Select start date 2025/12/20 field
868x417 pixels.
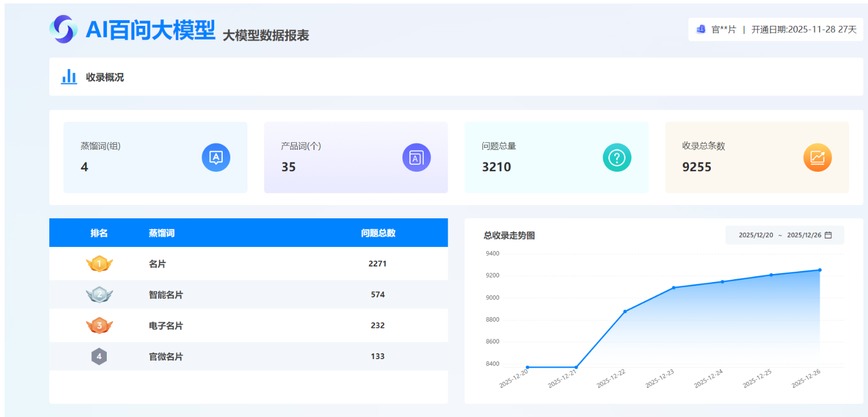tap(755, 235)
